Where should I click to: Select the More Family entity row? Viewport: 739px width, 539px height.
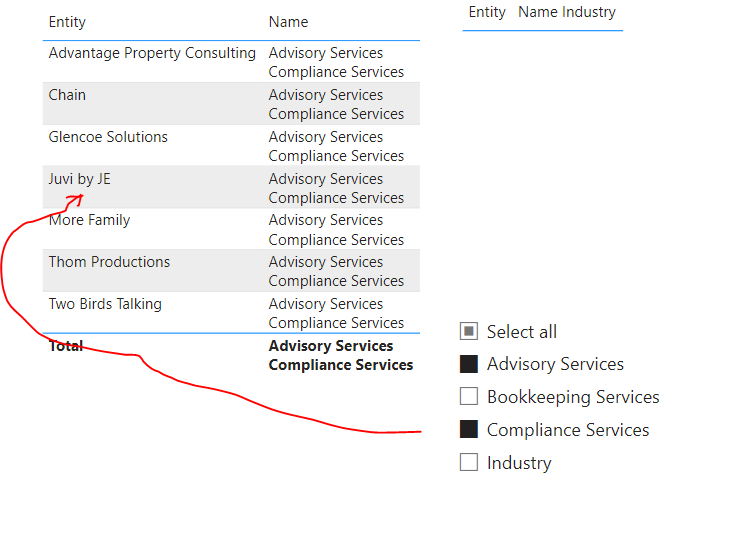tap(89, 220)
